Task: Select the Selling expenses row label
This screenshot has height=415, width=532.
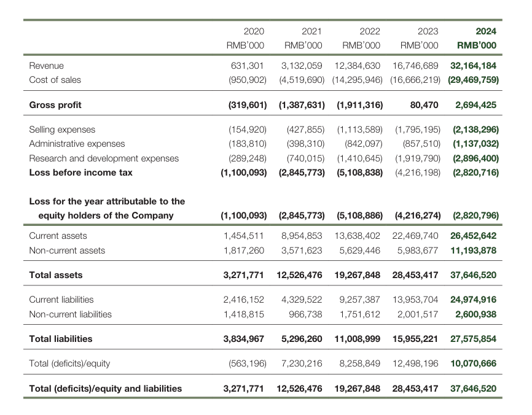Action: pos(62,130)
